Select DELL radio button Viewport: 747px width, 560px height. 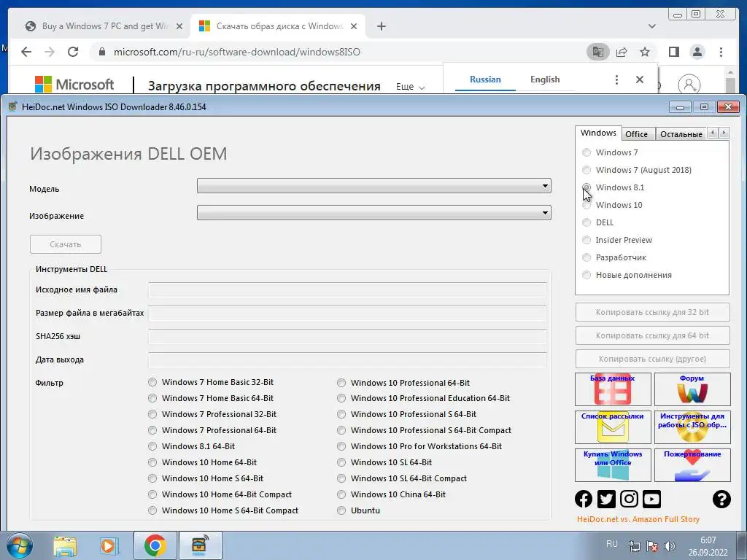tap(587, 222)
